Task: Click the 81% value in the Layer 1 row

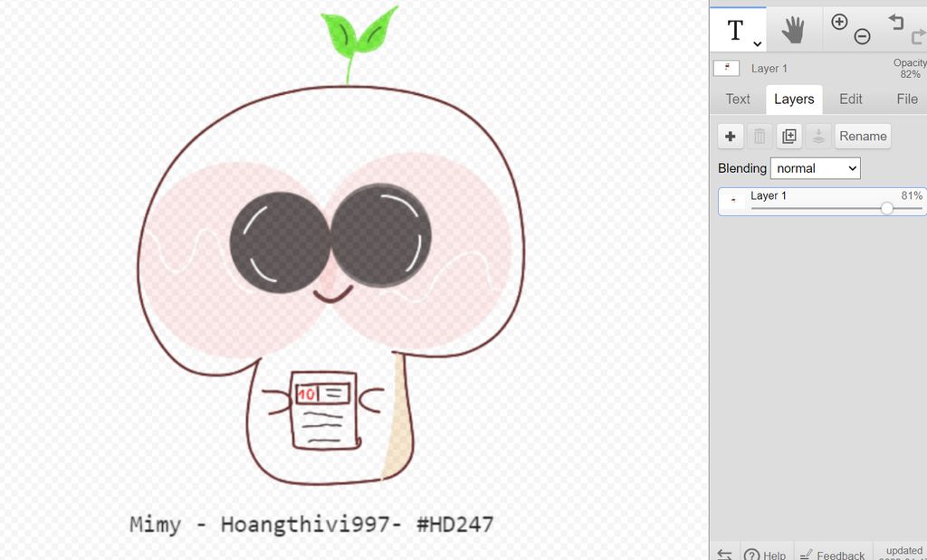Action: tap(912, 195)
